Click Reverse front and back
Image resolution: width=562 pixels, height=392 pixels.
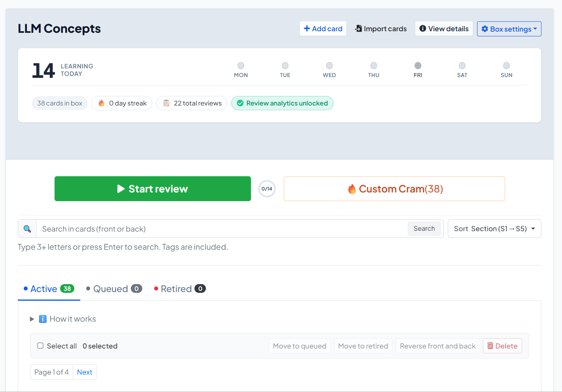pyautogui.click(x=438, y=346)
